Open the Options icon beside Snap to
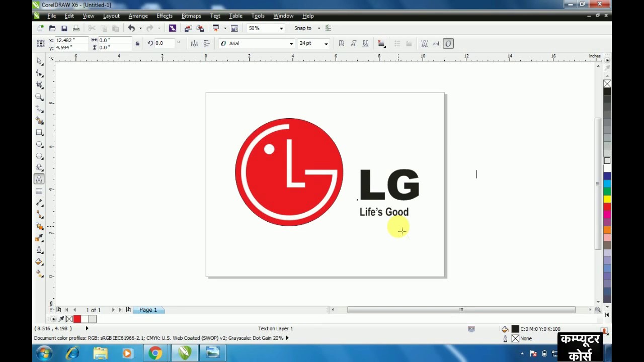The width and height of the screenshot is (644, 362). click(329, 28)
